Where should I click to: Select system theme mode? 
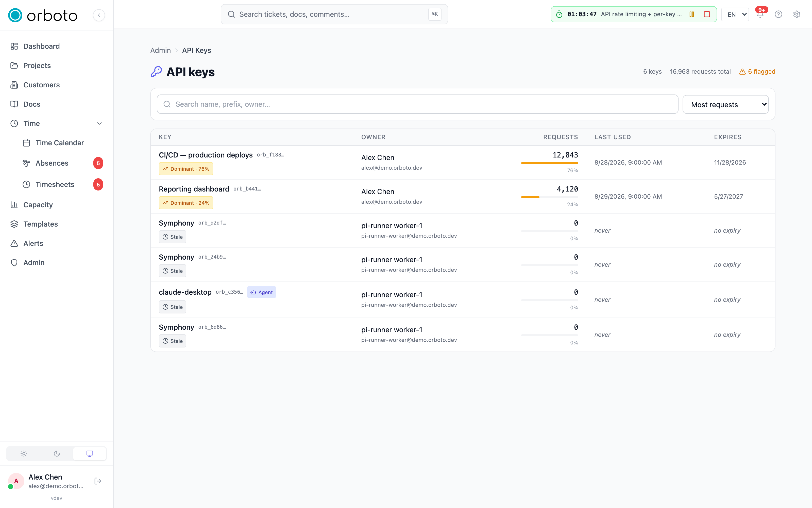pos(90,454)
